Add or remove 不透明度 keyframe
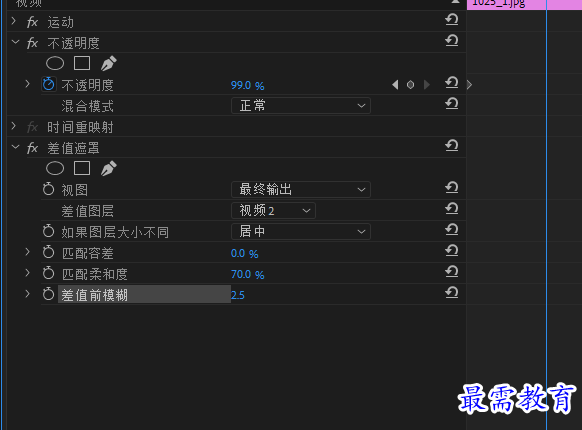The width and height of the screenshot is (582, 430). 411,85
